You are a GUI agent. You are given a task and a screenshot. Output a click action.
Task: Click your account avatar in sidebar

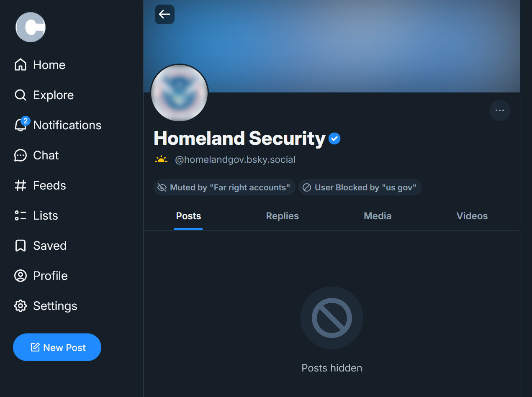click(30, 27)
